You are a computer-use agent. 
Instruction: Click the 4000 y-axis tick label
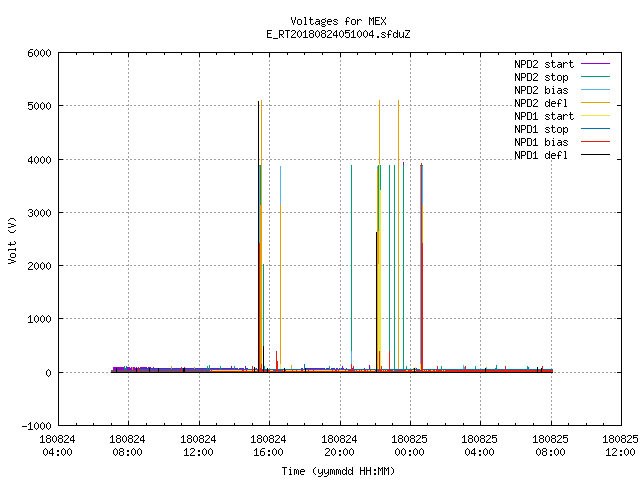39,160
